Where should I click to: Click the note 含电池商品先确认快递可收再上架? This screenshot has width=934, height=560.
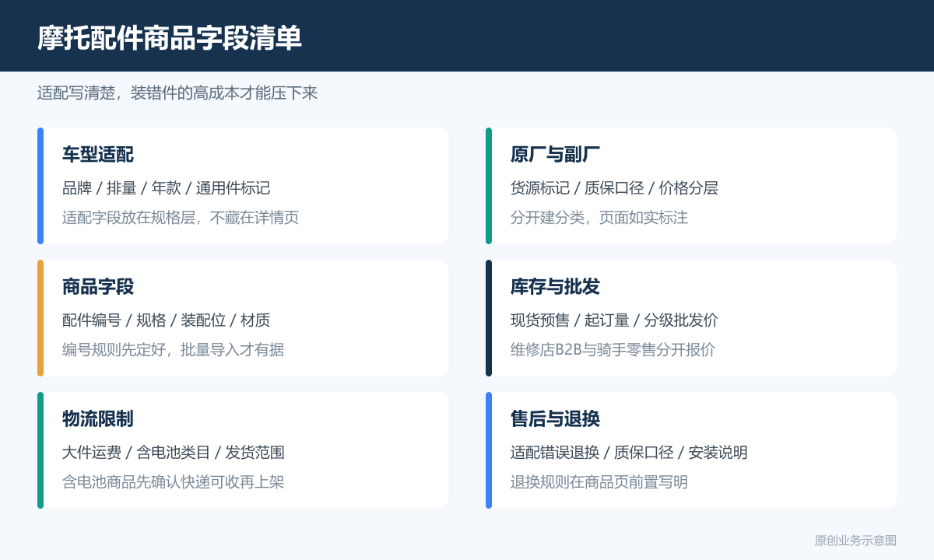(x=174, y=482)
